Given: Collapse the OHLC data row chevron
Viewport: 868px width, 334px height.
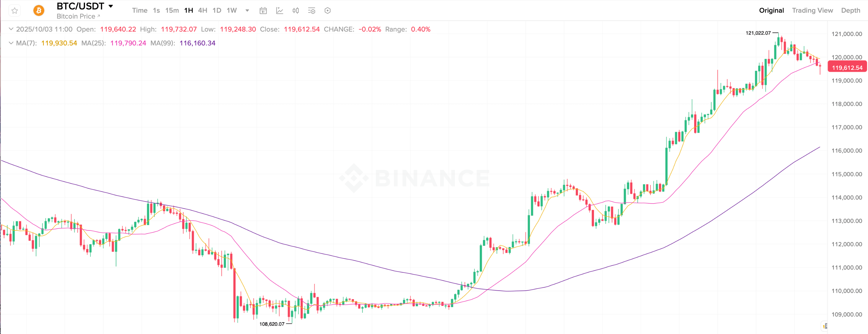Looking at the screenshot, I should pos(11,29).
